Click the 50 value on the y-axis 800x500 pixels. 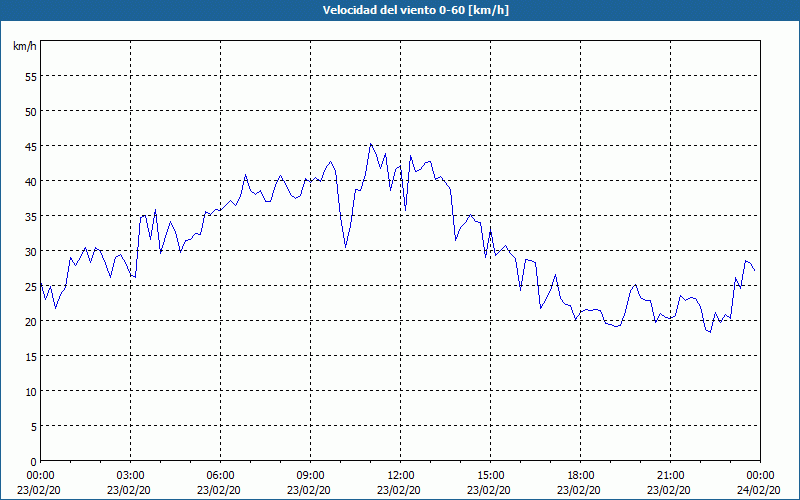pyautogui.click(x=31, y=111)
